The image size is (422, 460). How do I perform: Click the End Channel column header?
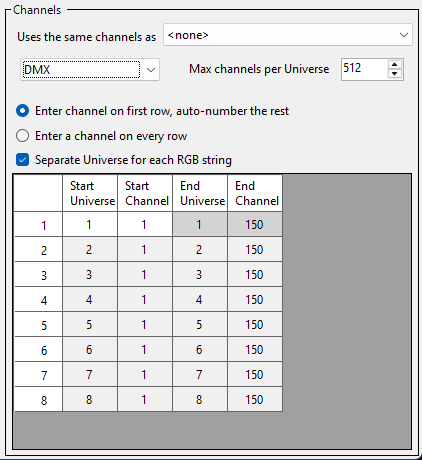point(255,193)
